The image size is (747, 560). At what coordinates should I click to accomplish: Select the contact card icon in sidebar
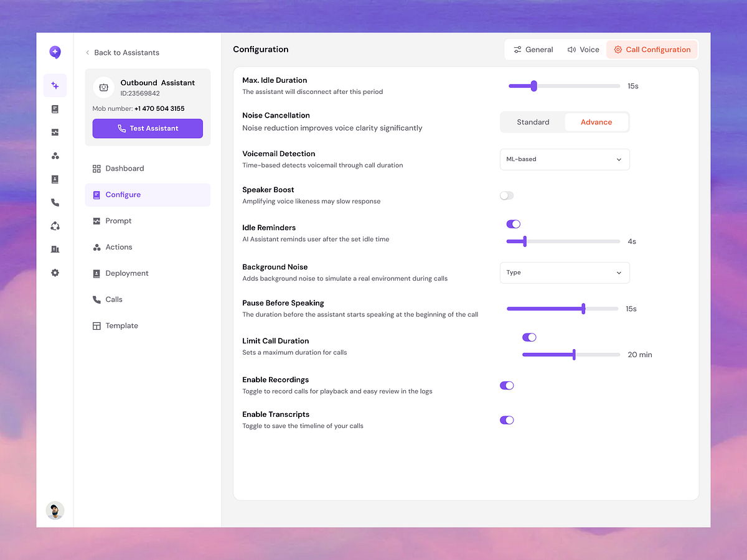click(x=55, y=179)
